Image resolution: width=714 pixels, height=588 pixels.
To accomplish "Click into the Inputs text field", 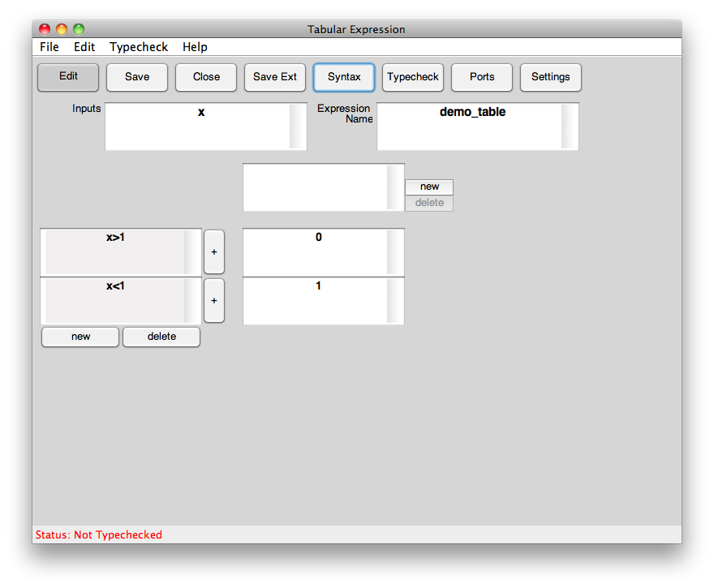I will coord(198,127).
